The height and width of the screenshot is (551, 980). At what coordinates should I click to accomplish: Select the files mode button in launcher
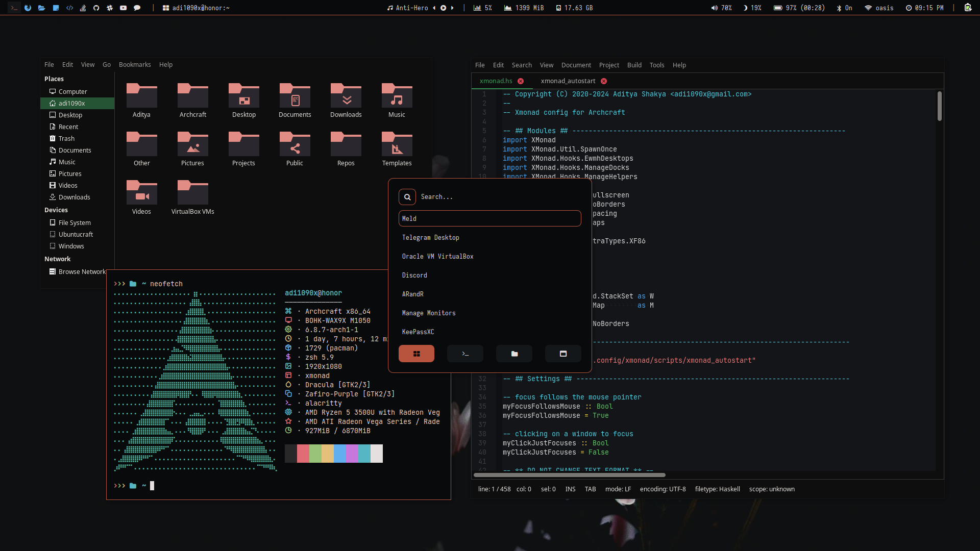514,354
